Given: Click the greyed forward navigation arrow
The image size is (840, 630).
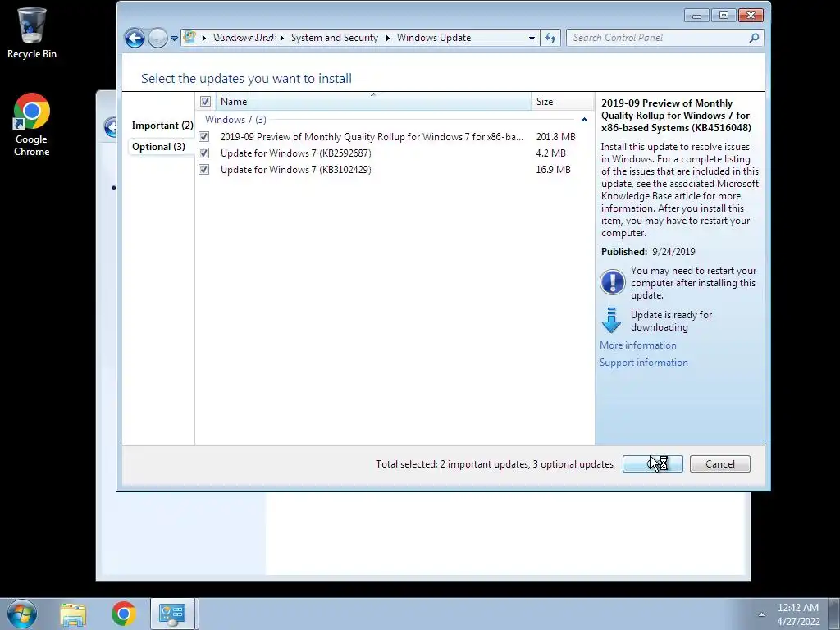Looking at the screenshot, I should 157,38.
